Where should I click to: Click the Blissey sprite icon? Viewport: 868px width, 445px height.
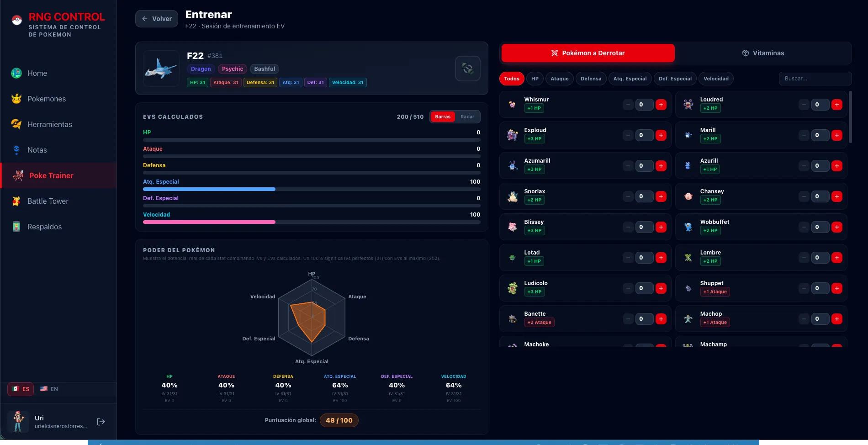[x=512, y=227]
